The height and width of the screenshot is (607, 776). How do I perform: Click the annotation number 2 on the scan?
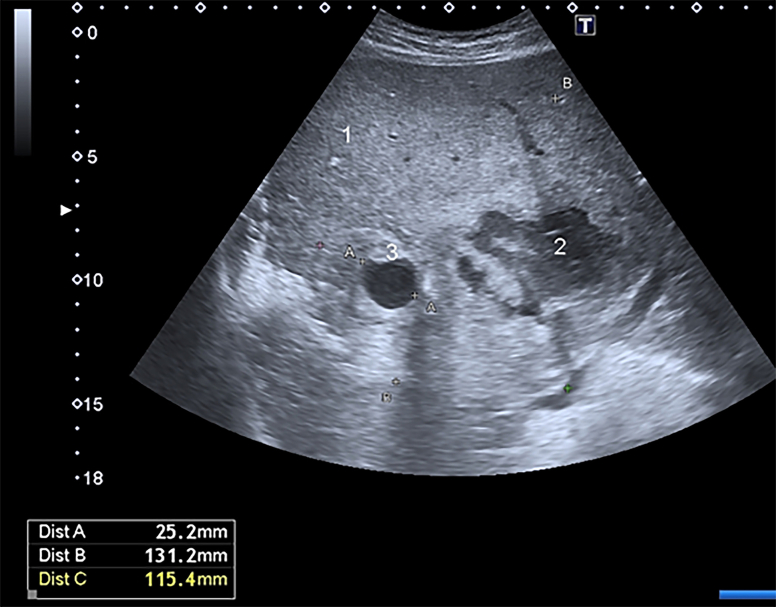tap(559, 246)
